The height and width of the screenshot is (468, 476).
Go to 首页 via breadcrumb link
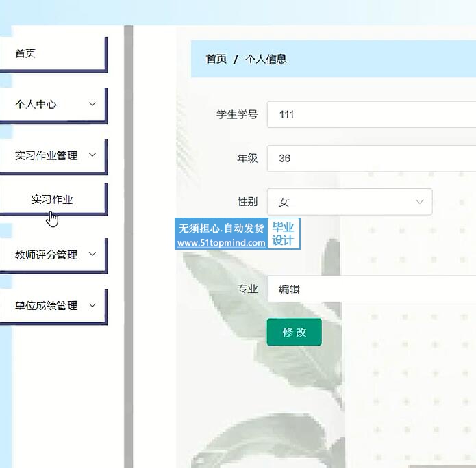tap(216, 59)
